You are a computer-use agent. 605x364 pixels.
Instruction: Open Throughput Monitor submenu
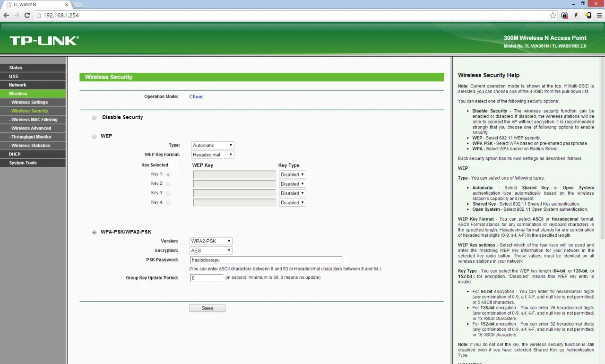tap(33, 137)
